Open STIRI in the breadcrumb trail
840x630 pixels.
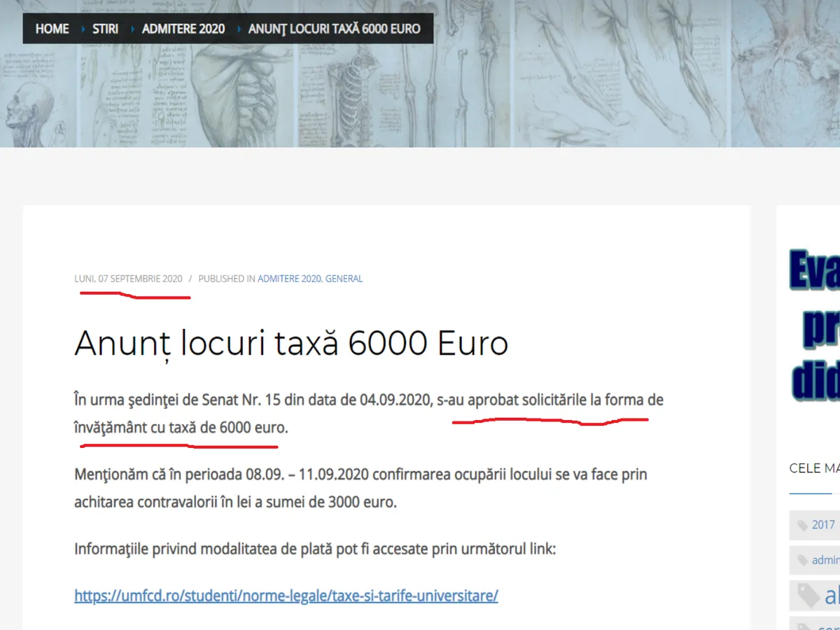pyautogui.click(x=105, y=29)
